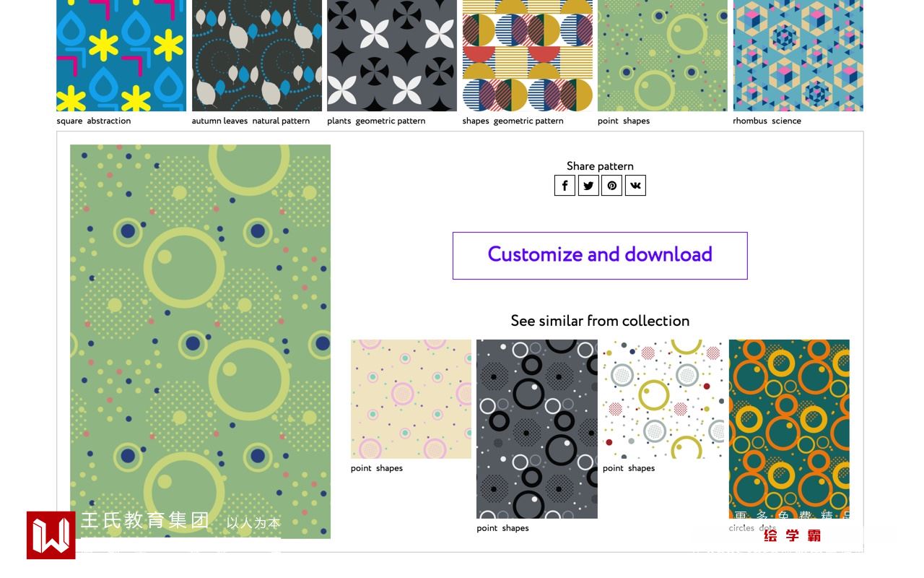Share pattern on VK
This screenshot has width=924, height=578.
pyautogui.click(x=635, y=186)
